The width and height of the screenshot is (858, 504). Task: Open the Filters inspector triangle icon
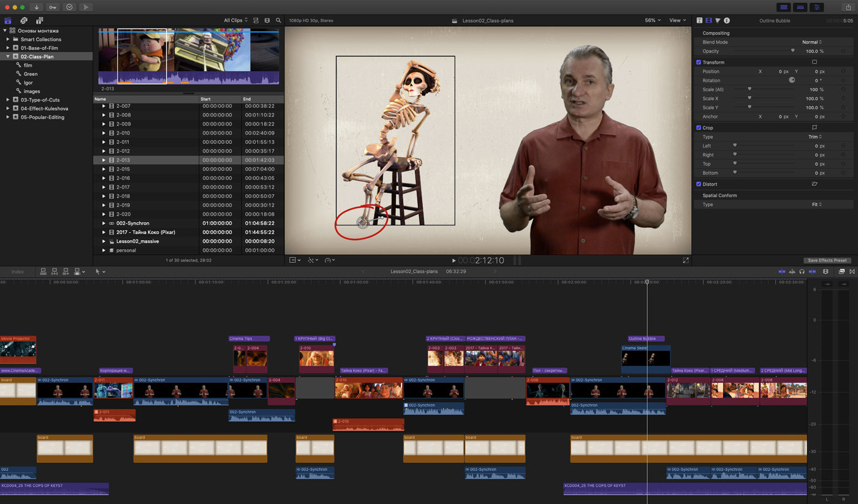[718, 20]
